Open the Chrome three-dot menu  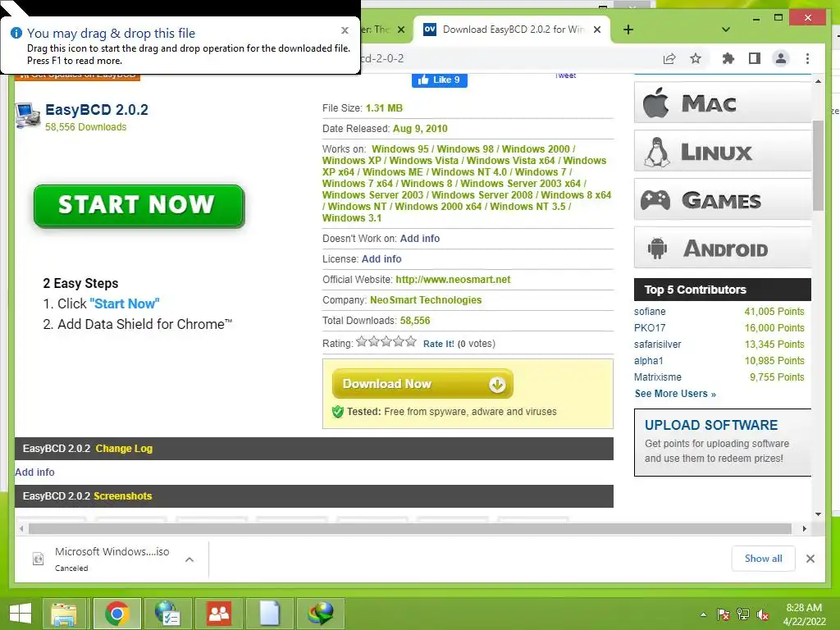(x=807, y=58)
